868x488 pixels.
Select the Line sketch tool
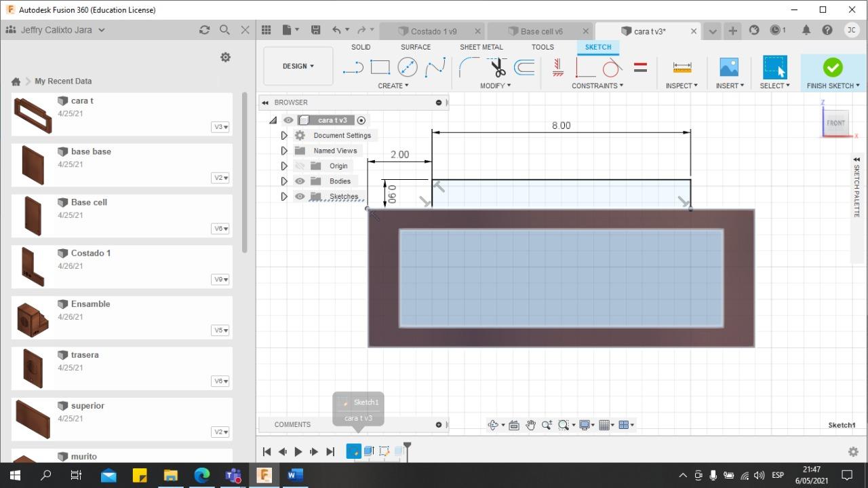pos(353,67)
